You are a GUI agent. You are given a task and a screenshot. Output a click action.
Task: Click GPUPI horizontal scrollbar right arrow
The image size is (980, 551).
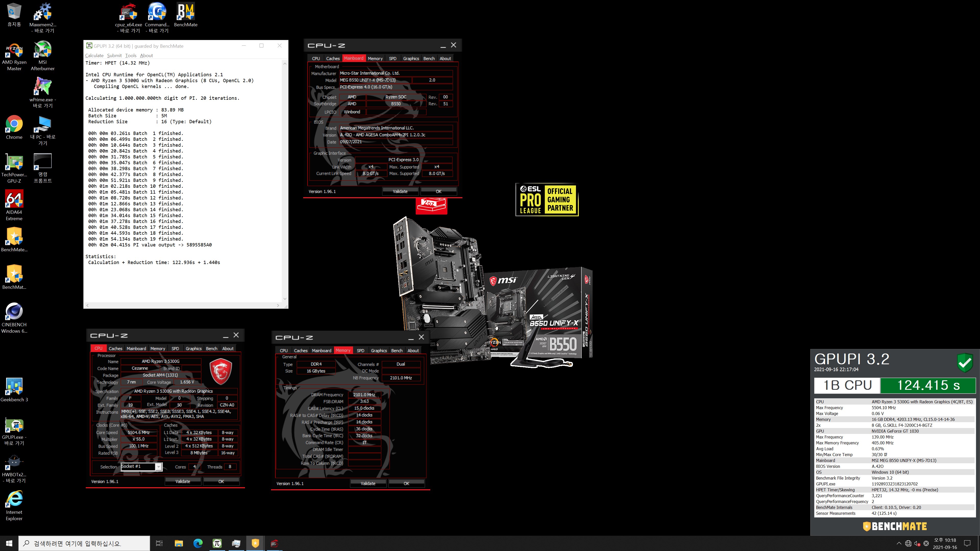point(278,305)
